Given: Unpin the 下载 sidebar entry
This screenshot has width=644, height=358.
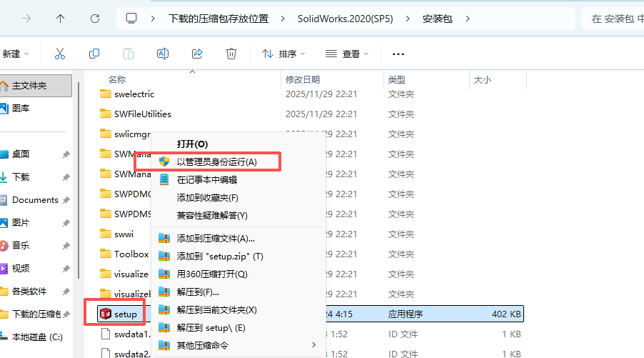Looking at the screenshot, I should (66, 177).
